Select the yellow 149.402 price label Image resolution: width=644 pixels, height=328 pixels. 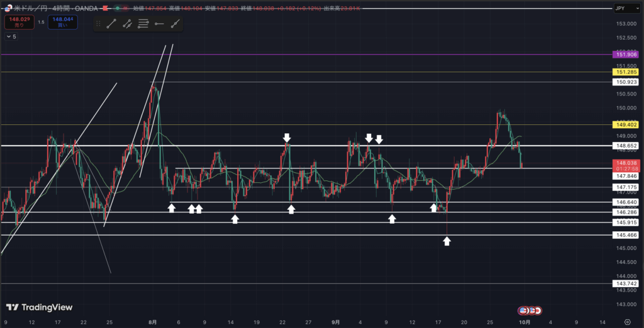(627, 125)
